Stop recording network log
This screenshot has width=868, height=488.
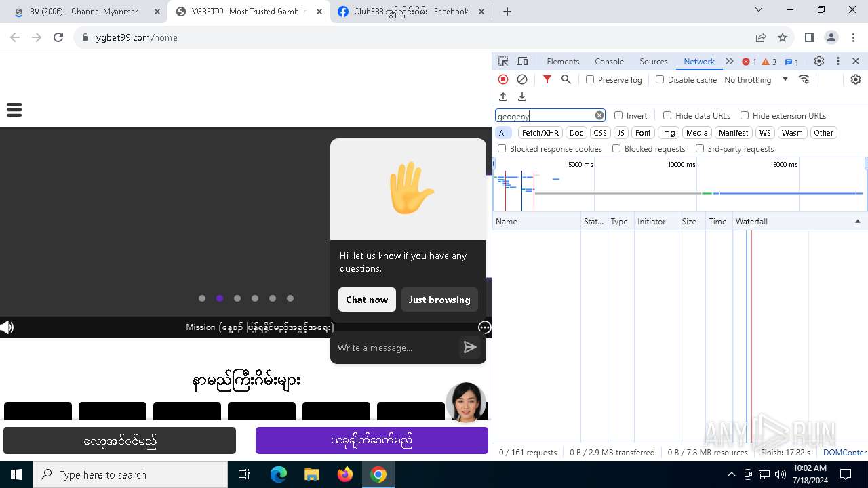(x=503, y=79)
